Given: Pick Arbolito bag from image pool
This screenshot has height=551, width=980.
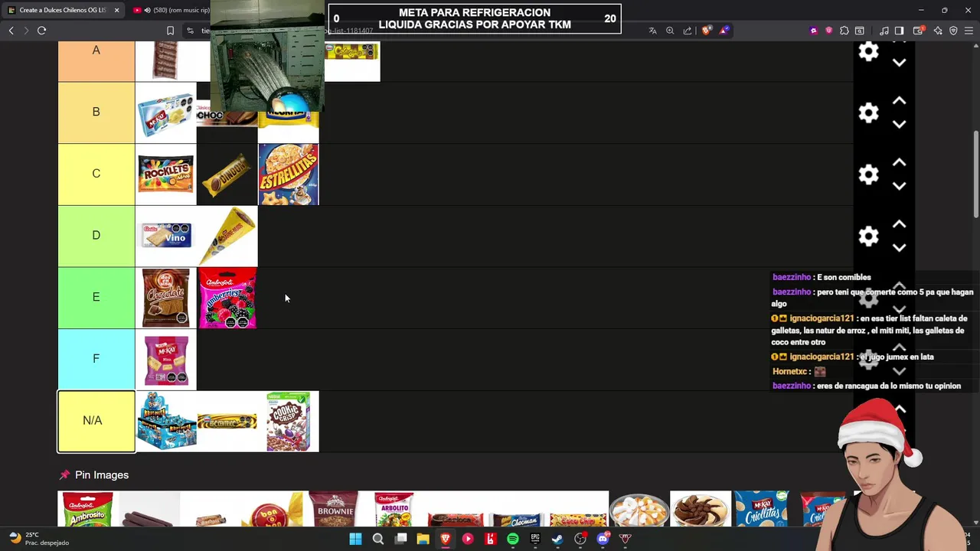Looking at the screenshot, I should [x=394, y=509].
